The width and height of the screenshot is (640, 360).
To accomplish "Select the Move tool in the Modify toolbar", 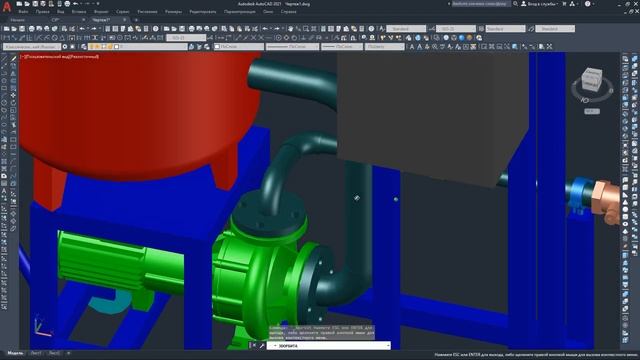I will pos(13,96).
